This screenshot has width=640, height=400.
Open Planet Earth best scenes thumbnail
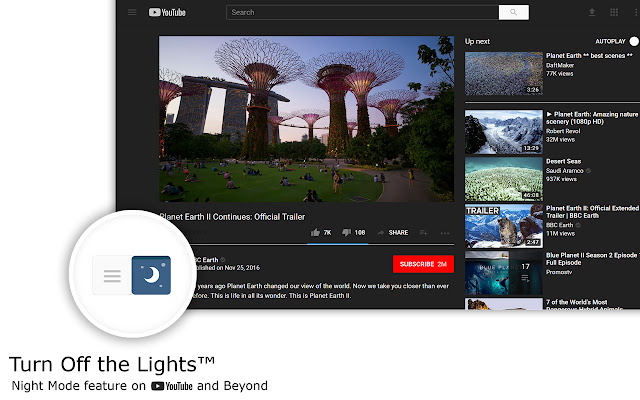(504, 73)
